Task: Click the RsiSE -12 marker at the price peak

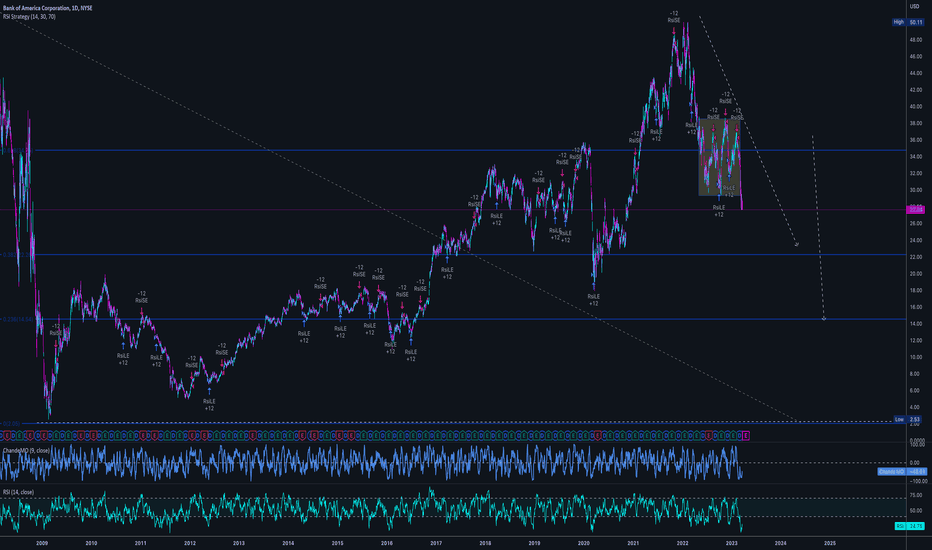Action: (x=673, y=17)
